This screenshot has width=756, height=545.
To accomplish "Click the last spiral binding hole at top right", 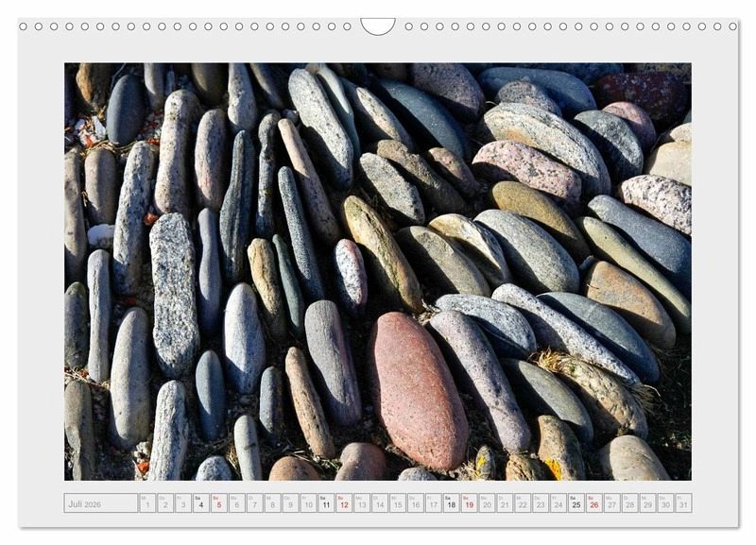I will pyautogui.click(x=732, y=26).
